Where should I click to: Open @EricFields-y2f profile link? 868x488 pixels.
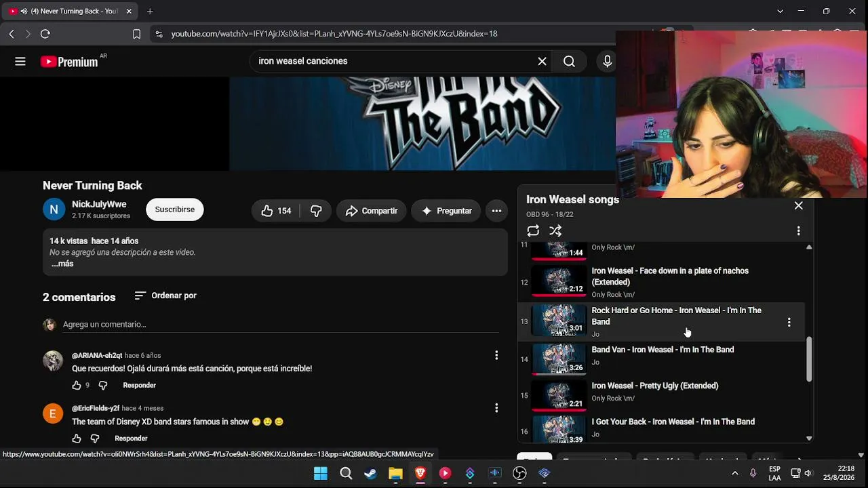click(96, 409)
